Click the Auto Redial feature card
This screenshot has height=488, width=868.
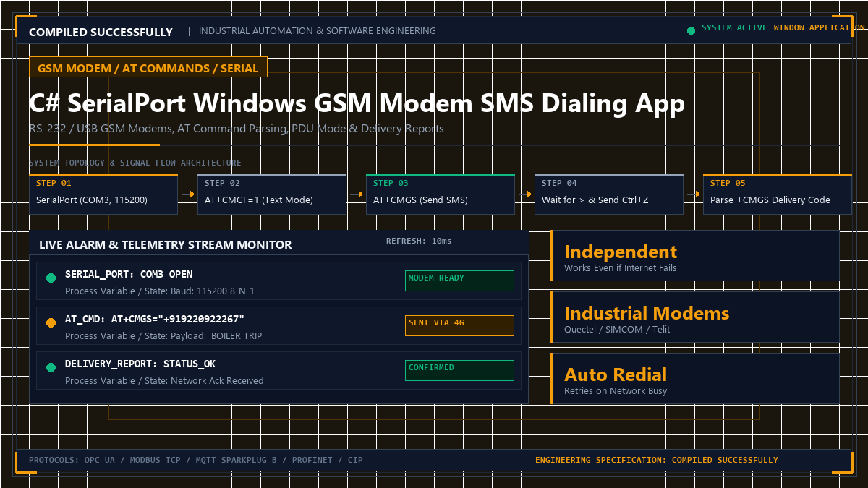pos(695,378)
